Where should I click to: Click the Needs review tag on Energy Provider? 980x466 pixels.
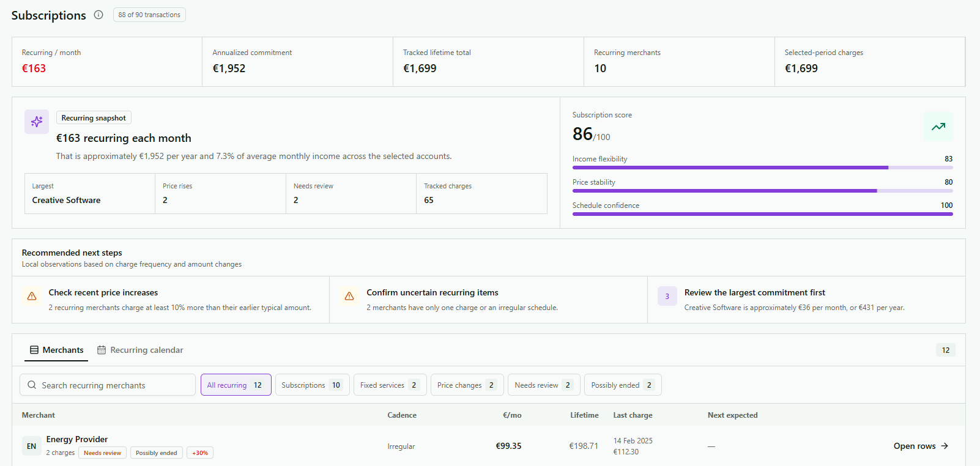tap(102, 453)
